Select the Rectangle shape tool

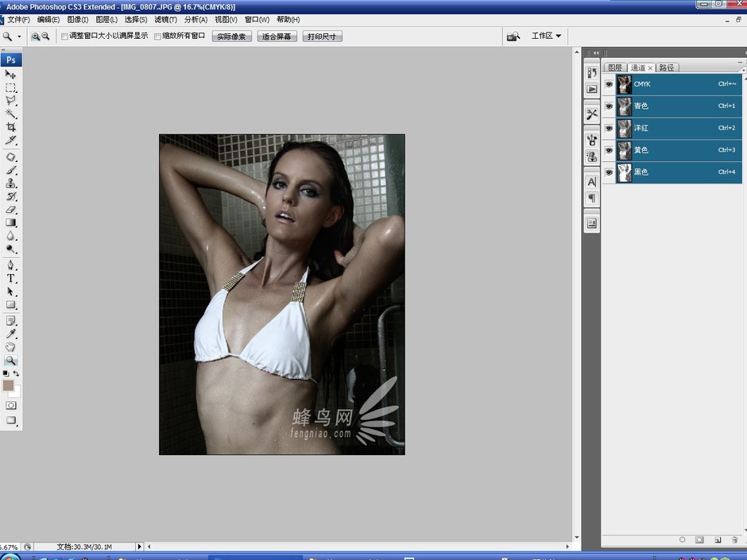pos(10,305)
